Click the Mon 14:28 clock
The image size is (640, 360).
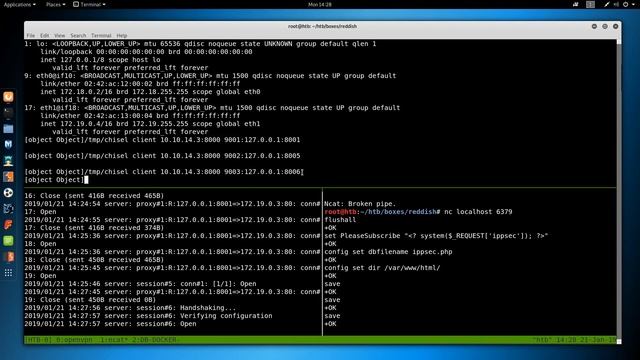(x=320, y=4)
